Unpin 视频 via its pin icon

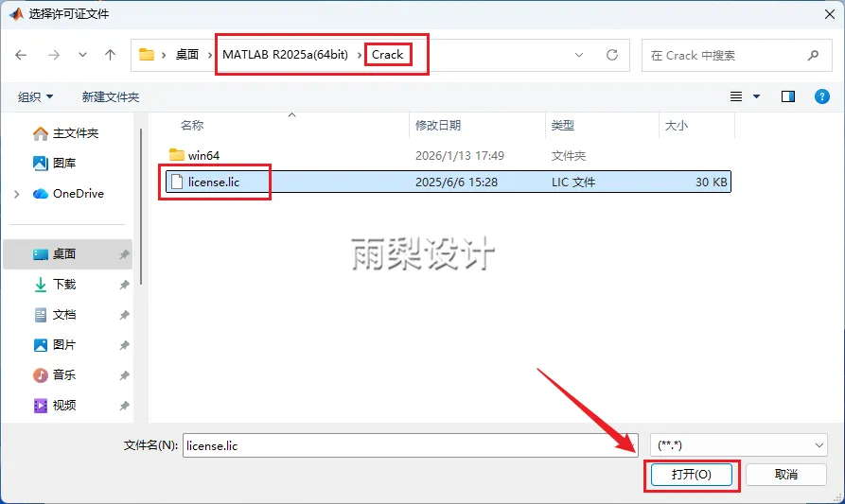click(125, 405)
